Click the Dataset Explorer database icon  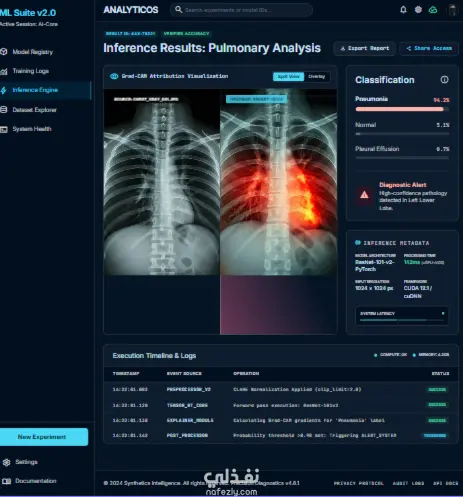[4, 110]
